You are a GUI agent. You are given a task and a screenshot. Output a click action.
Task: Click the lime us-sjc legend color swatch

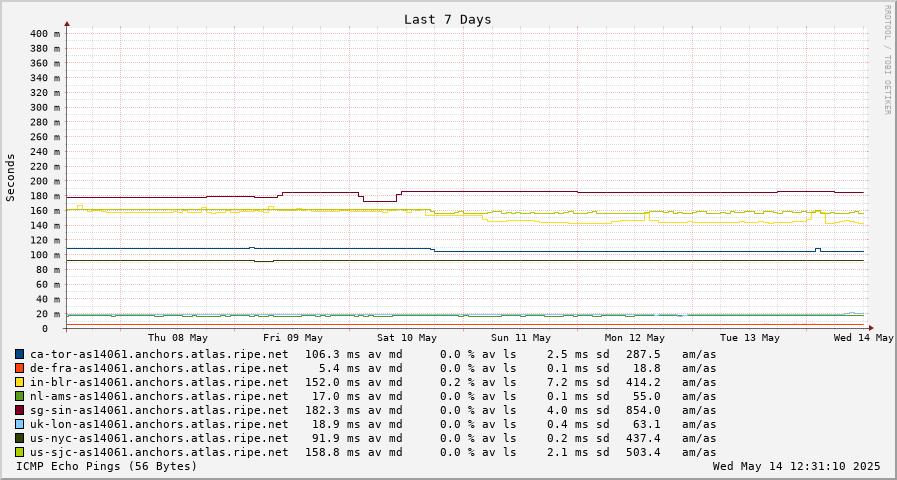20,453
